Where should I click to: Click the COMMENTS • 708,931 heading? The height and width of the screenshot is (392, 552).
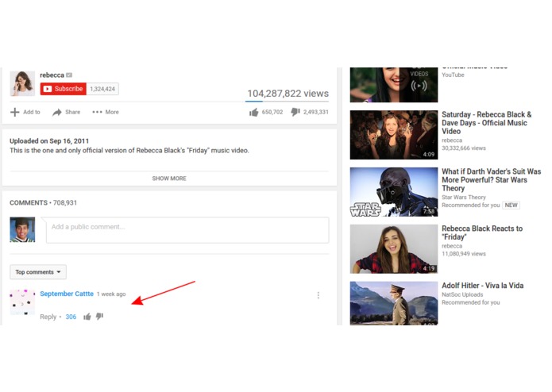point(43,203)
